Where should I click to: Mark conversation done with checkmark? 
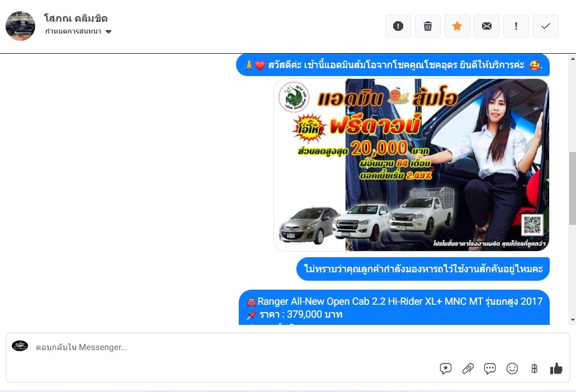point(546,26)
